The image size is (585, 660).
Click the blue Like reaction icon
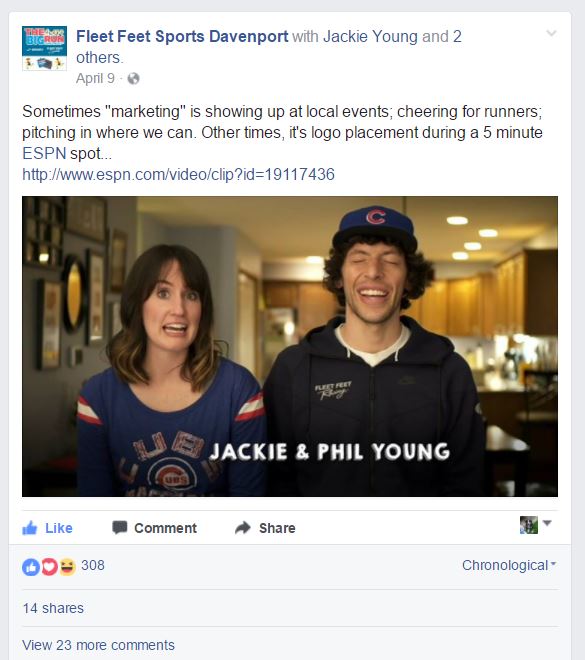tap(31, 567)
